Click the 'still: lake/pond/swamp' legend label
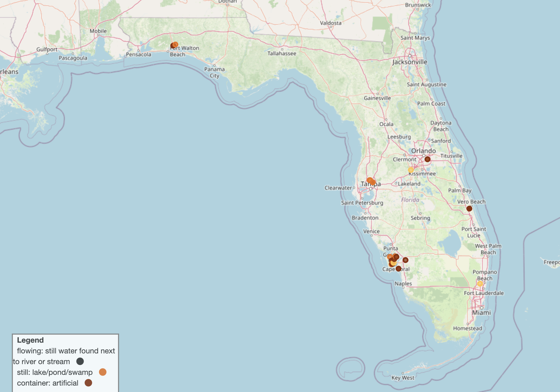Image resolution: width=560 pixels, height=392 pixels. (x=55, y=372)
